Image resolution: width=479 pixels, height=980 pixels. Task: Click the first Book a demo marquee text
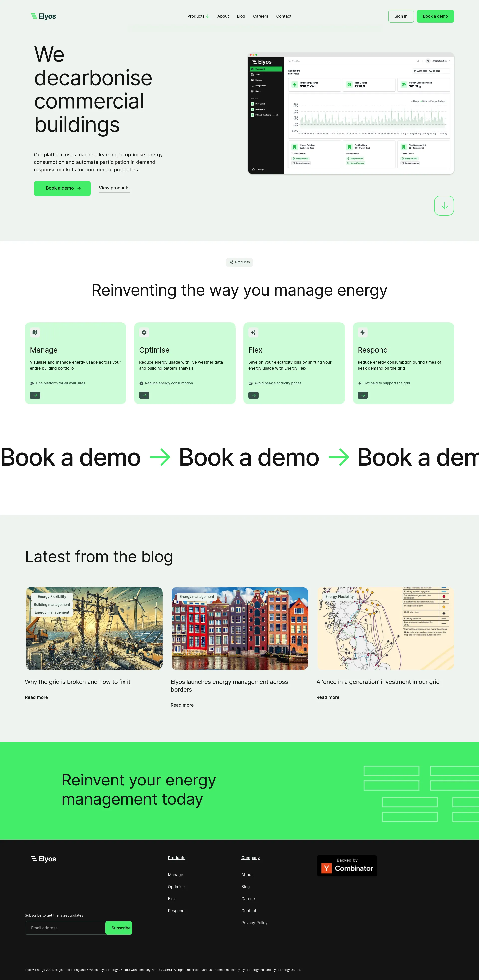point(71,457)
